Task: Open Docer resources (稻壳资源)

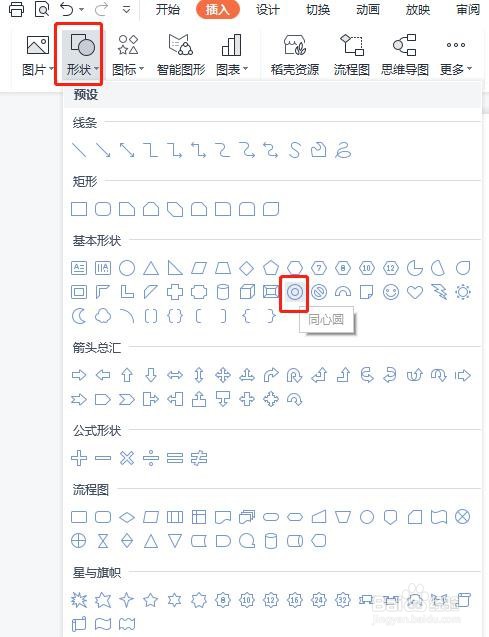Action: [x=295, y=54]
